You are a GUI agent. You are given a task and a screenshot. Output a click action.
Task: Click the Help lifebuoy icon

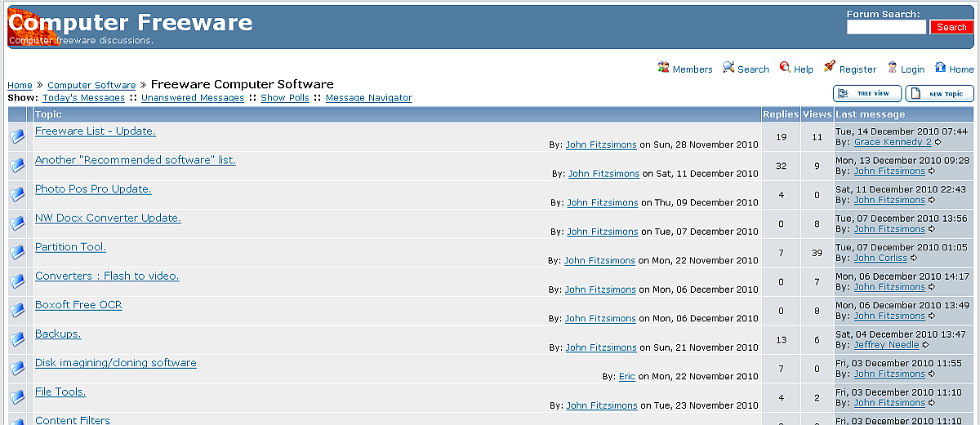click(x=785, y=68)
